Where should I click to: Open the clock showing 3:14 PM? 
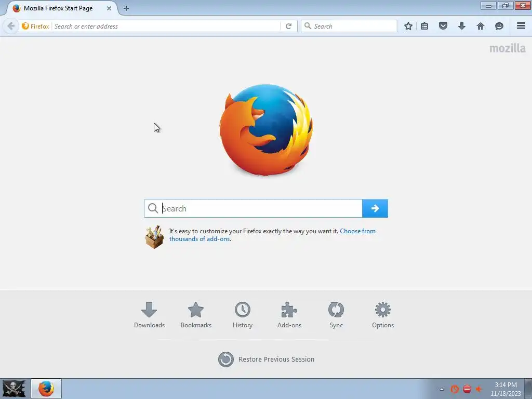pos(506,389)
